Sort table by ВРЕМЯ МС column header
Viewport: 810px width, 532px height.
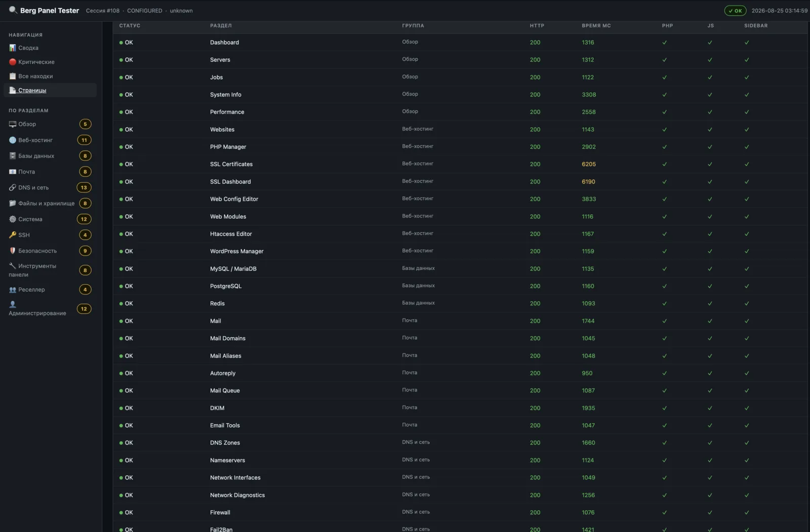(x=596, y=26)
